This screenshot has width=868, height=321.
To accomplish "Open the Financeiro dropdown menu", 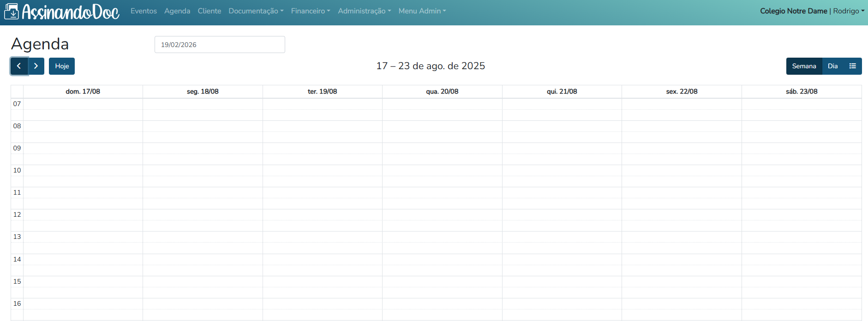I will click(x=310, y=11).
